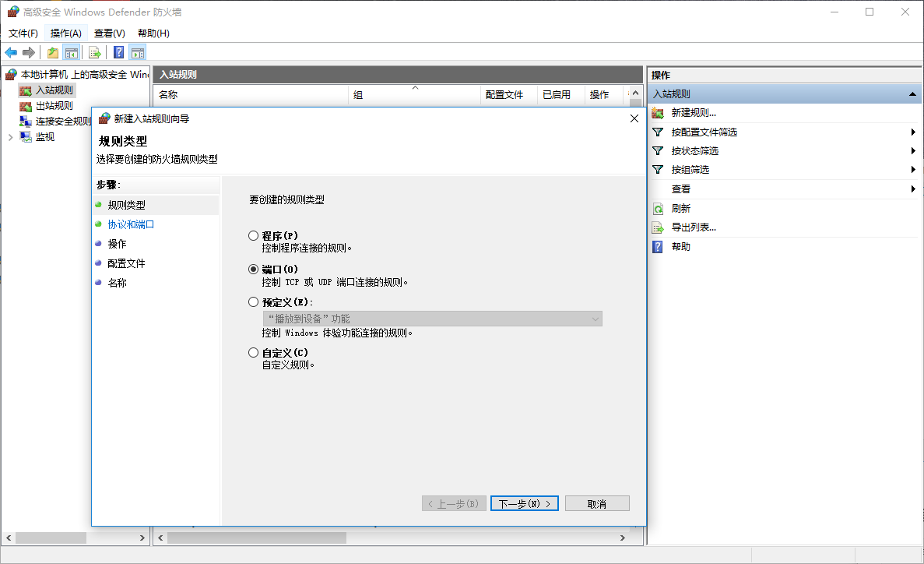
Task: Click the 上一步(B) button
Action: 454,504
